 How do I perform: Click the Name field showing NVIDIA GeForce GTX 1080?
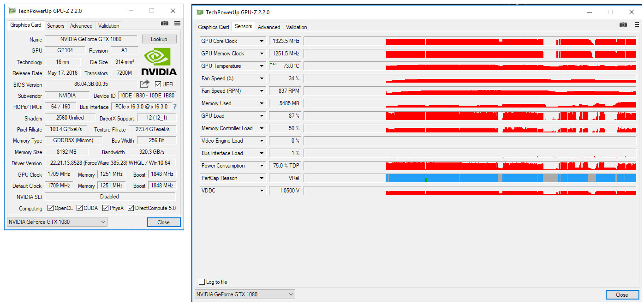point(91,39)
